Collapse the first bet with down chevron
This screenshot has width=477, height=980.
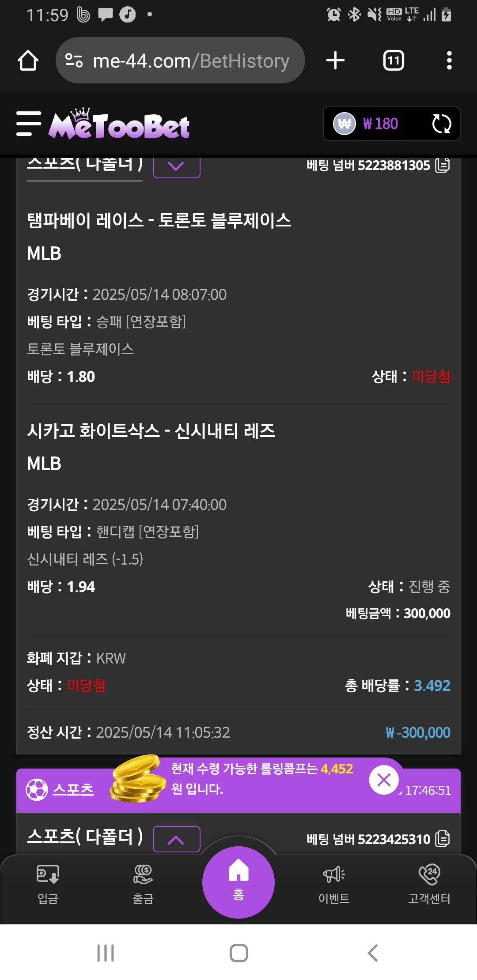(x=176, y=166)
